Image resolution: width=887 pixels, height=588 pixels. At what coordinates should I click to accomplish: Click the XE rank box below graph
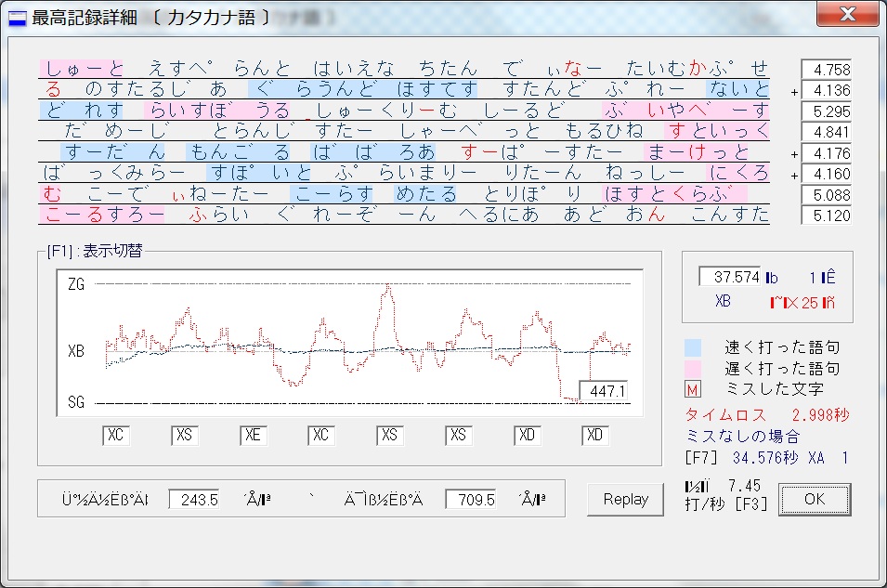[x=254, y=435]
